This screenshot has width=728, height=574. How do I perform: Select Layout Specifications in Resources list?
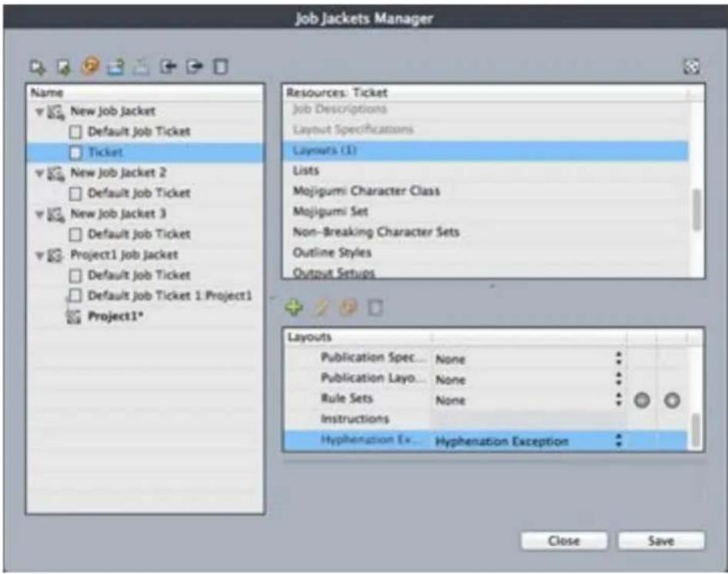[x=352, y=129]
